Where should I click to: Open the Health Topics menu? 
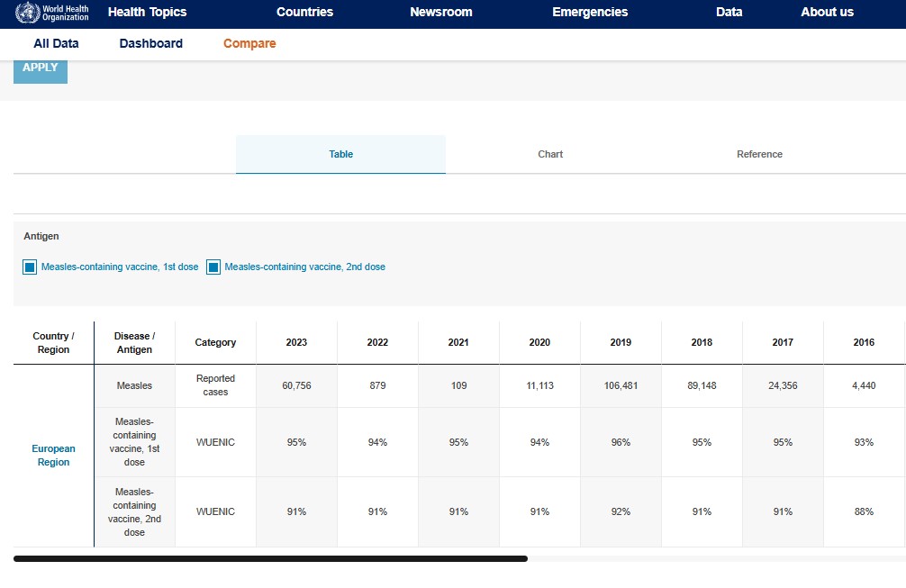coord(147,13)
